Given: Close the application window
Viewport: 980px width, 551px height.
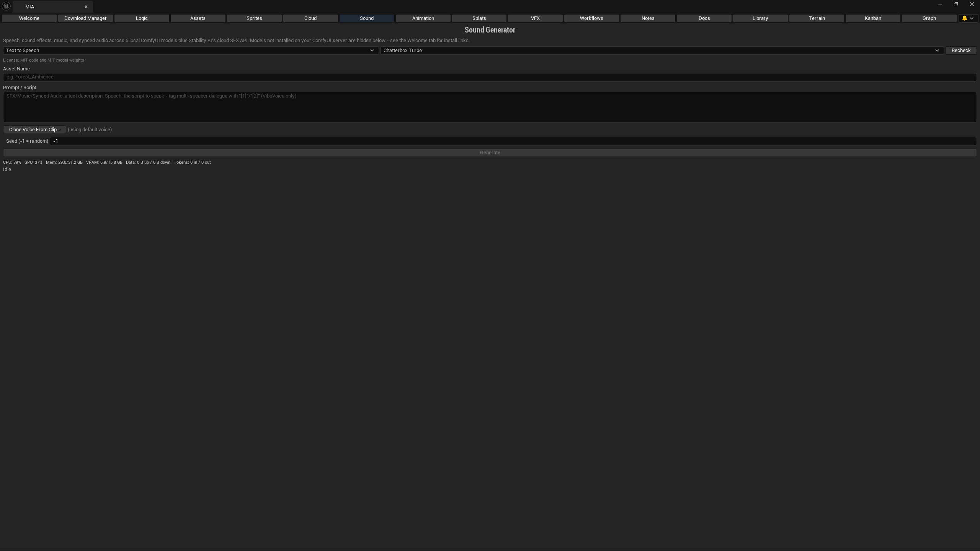Looking at the screenshot, I should point(972,5).
